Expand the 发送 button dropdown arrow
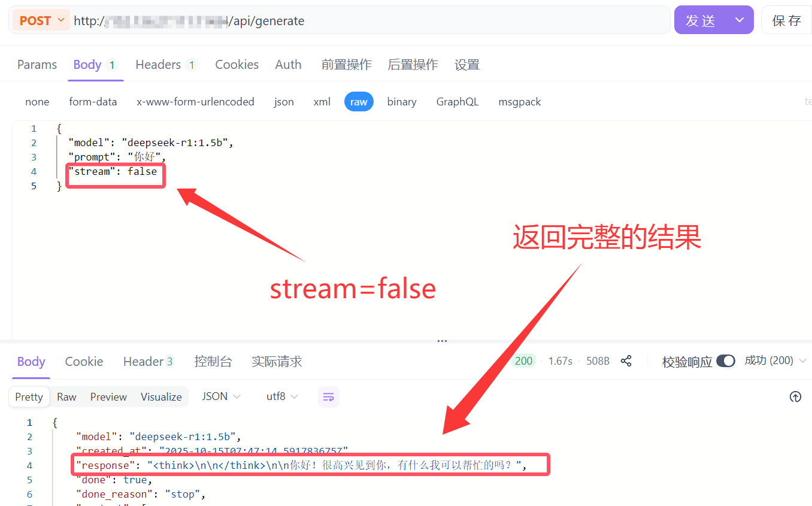The image size is (812, 506). coord(740,20)
